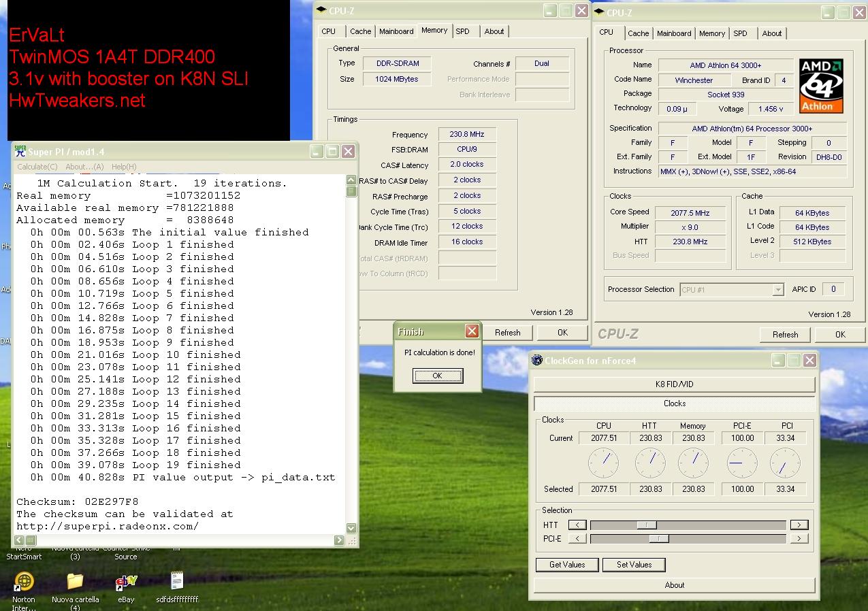Adjust the HTT slider thumb in ClockGen

pos(646,525)
